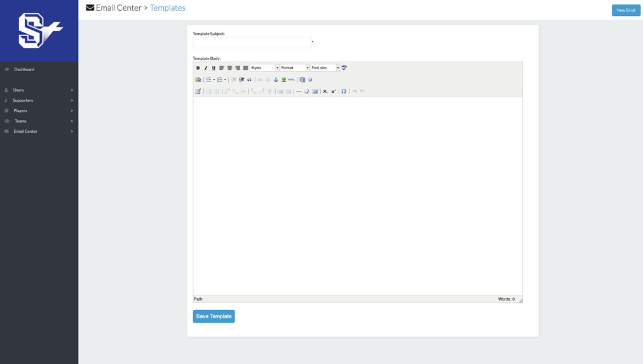Click the insert image icon
The image size is (643, 364).
coord(283,80)
